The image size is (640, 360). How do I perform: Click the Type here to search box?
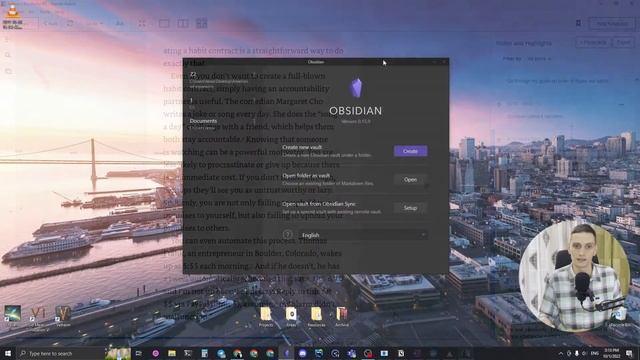coord(61,353)
